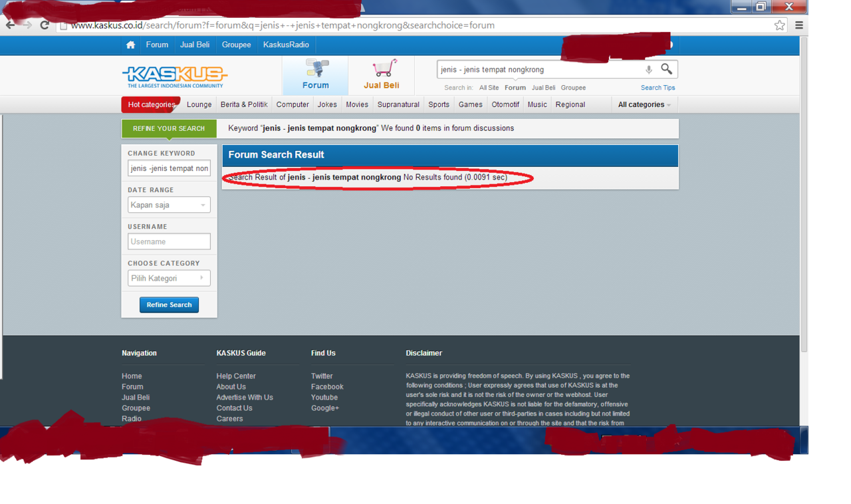Open footer Radio link
The image size is (851, 504).
(x=132, y=419)
